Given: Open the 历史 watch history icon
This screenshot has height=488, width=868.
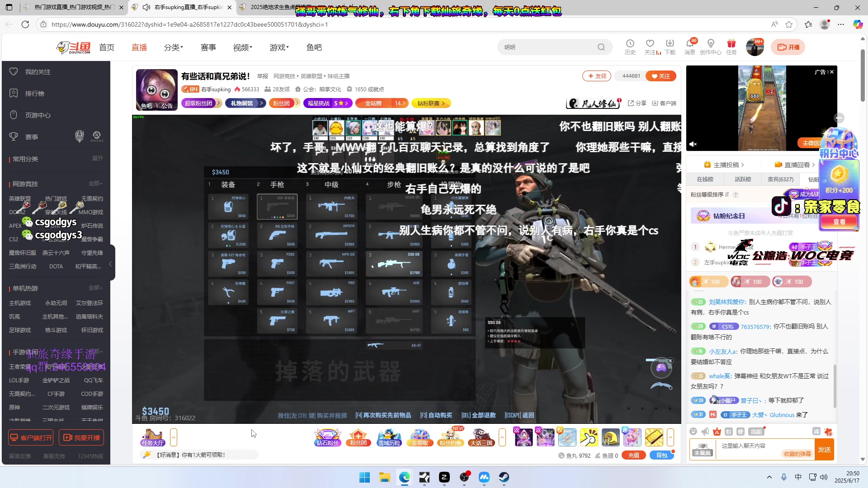Looking at the screenshot, I should (x=630, y=47).
